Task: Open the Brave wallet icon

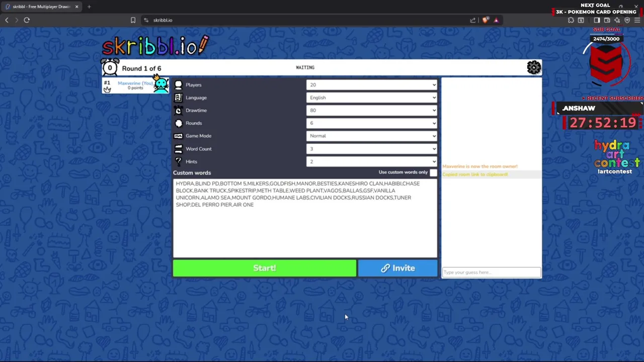Action: coord(607,20)
